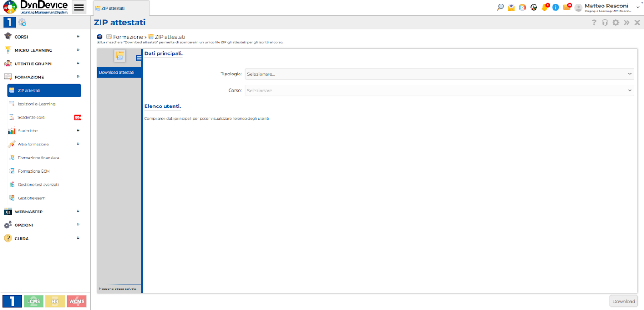
Task: Switch to the ZIP attestati tab
Action: coord(121,8)
